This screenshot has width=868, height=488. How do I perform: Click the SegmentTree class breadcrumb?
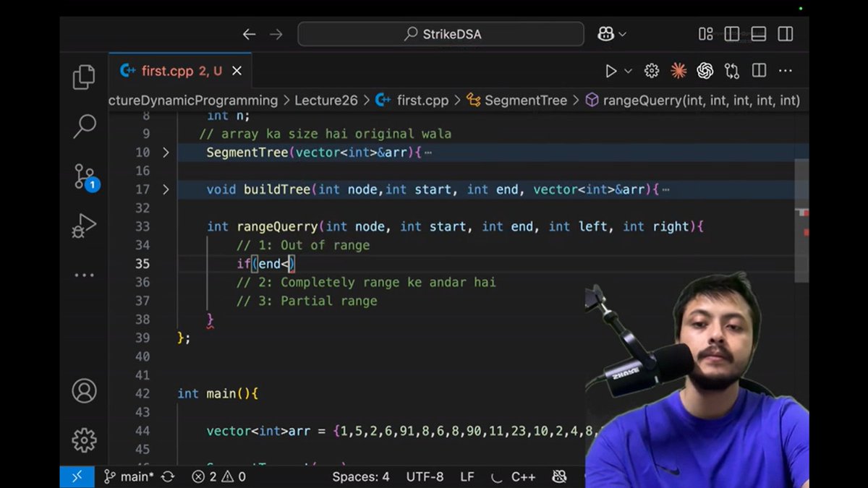pyautogui.click(x=516, y=100)
